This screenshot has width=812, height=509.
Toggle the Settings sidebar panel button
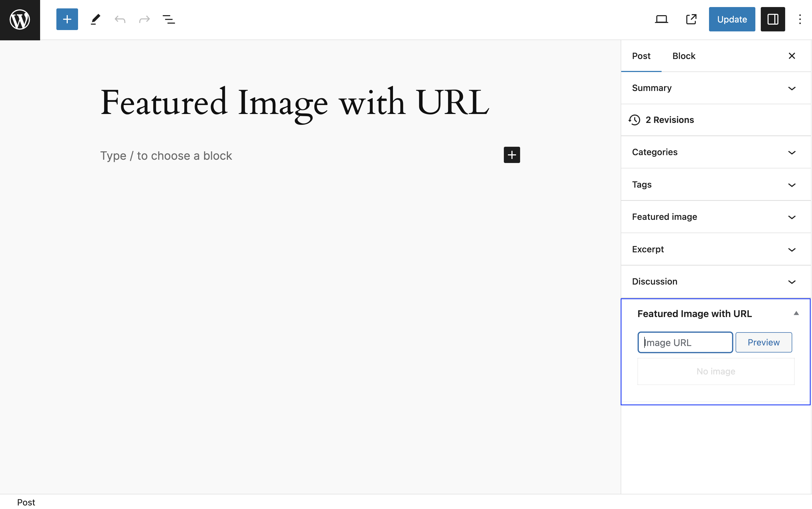point(773,19)
